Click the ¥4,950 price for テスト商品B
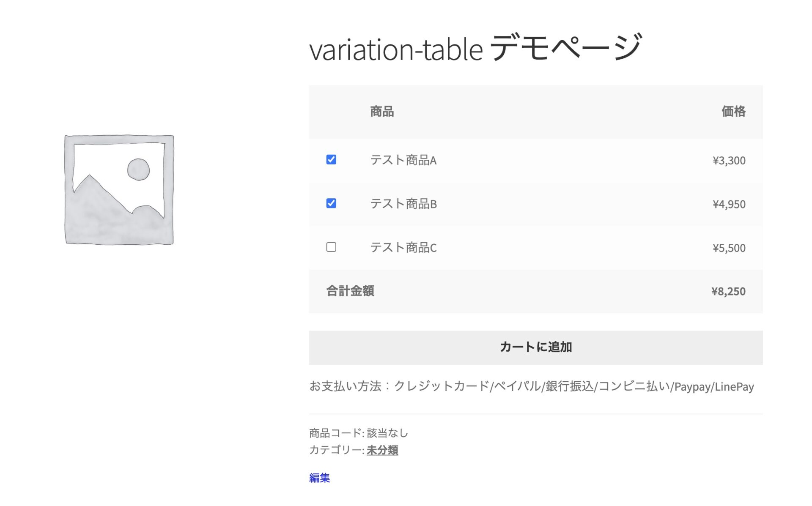812x506 pixels. 729,204
